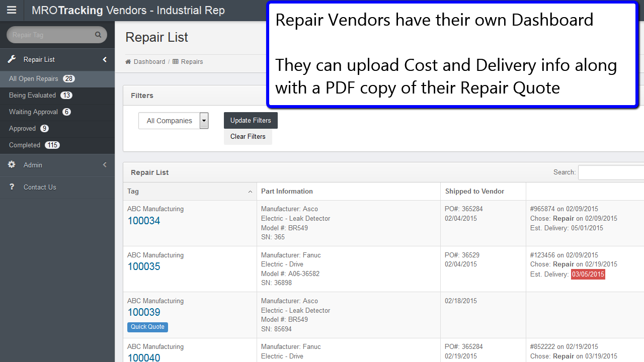Open the Admin sidebar section
Screen dimensions: 644x362
(x=57, y=165)
